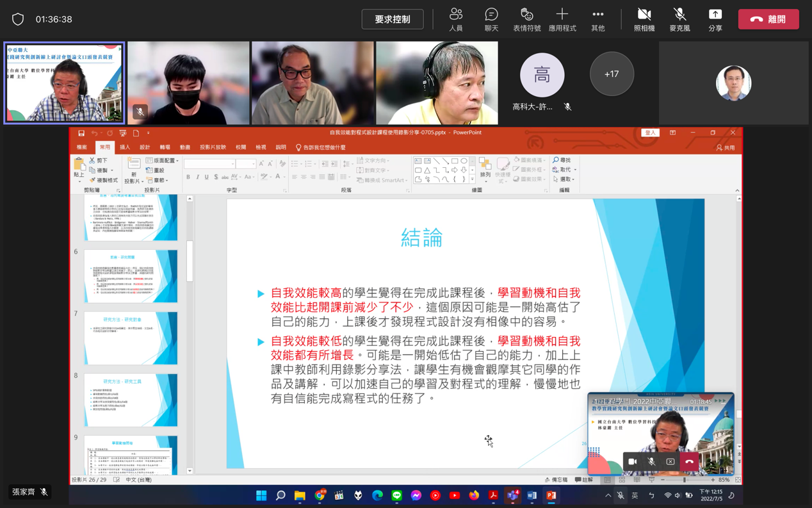Show the +17 additional participants
The height and width of the screenshot is (508, 812).
[612, 74]
